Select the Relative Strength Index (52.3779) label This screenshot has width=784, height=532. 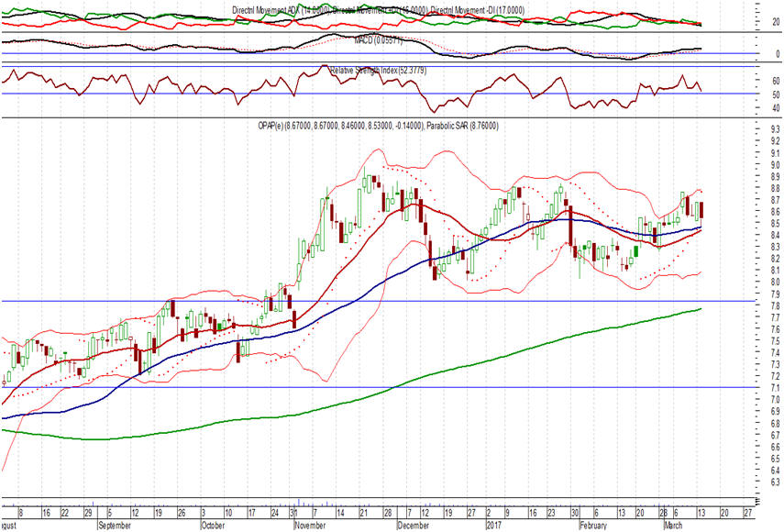[x=379, y=71]
